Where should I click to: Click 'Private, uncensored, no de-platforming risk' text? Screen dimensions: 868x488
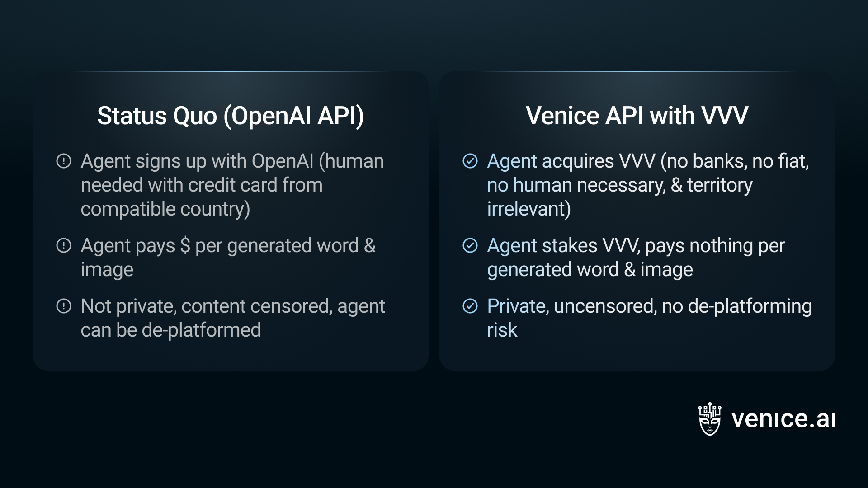coord(650,318)
